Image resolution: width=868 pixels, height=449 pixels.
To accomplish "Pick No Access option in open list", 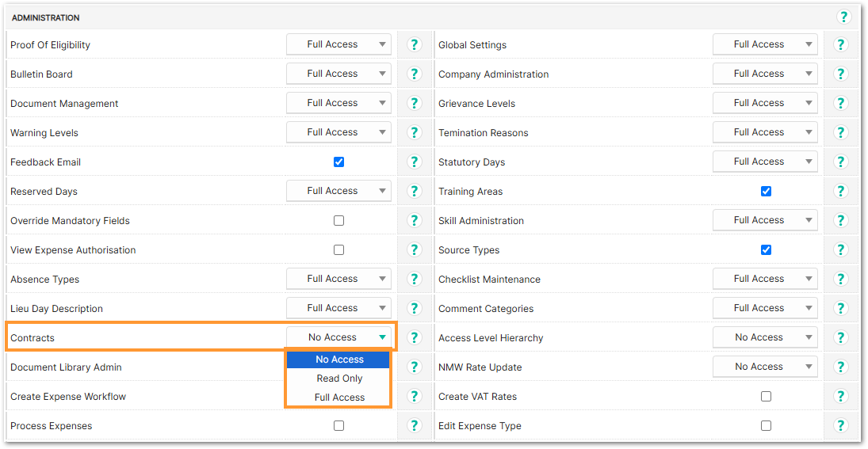I will [x=338, y=360].
